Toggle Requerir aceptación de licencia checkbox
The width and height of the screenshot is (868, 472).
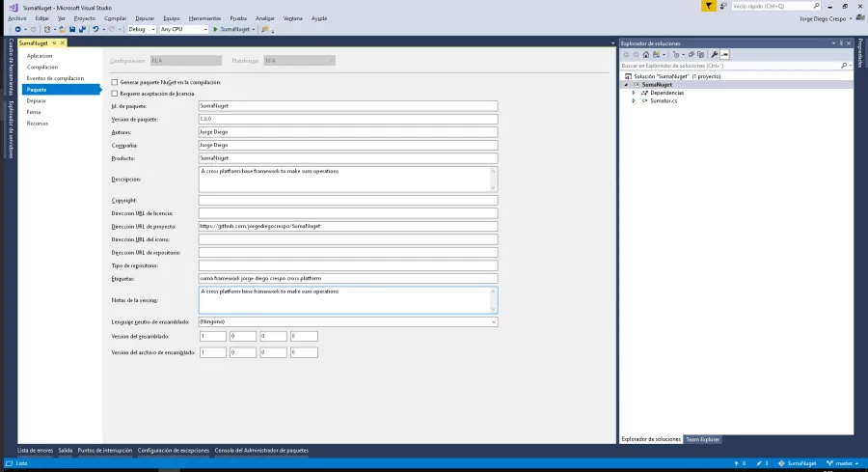115,94
